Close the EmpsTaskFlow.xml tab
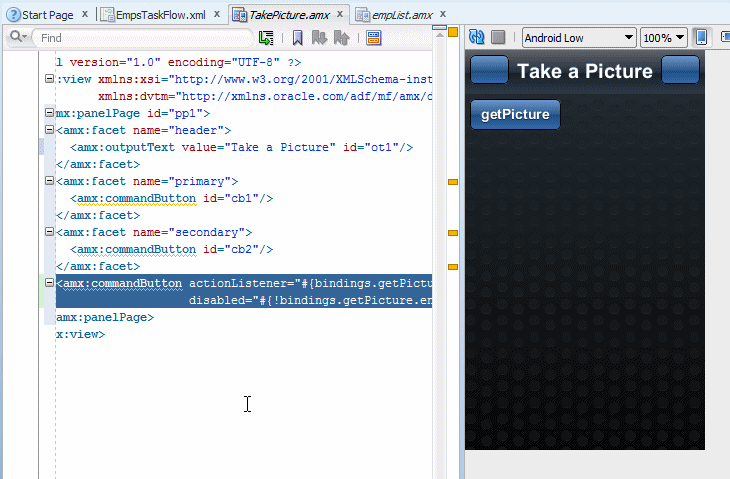 [x=217, y=14]
